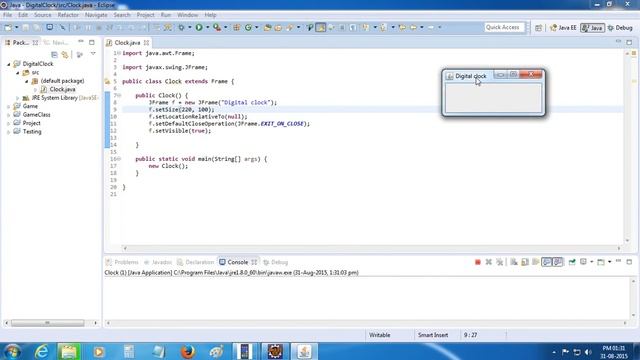Open Windows Start menu orb
Screen dimensions: 640x360
coord(12,351)
